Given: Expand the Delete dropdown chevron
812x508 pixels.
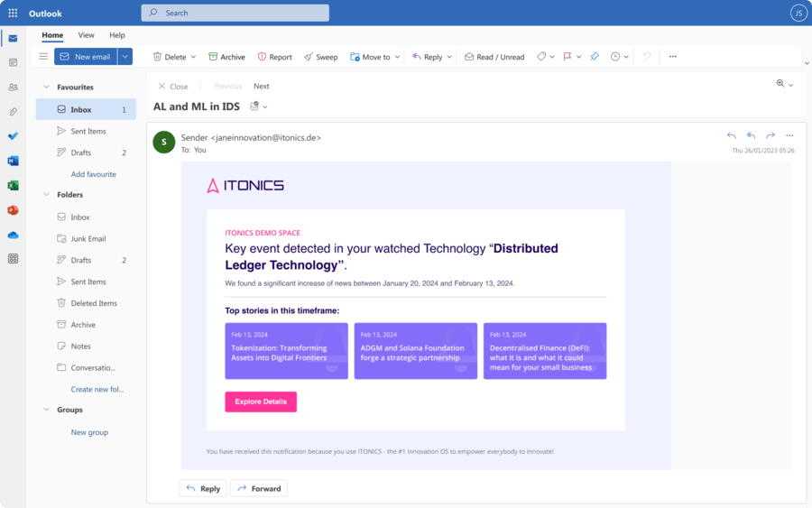Looking at the screenshot, I should click(x=193, y=57).
